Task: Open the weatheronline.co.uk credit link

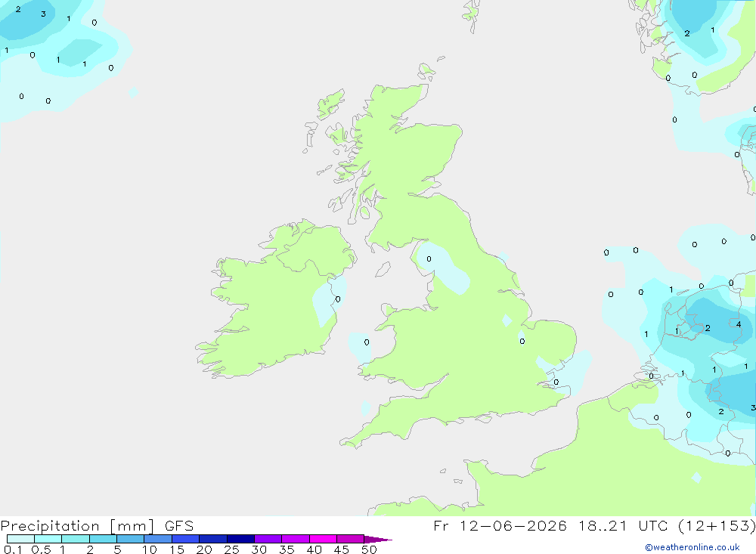Action: click(692, 547)
